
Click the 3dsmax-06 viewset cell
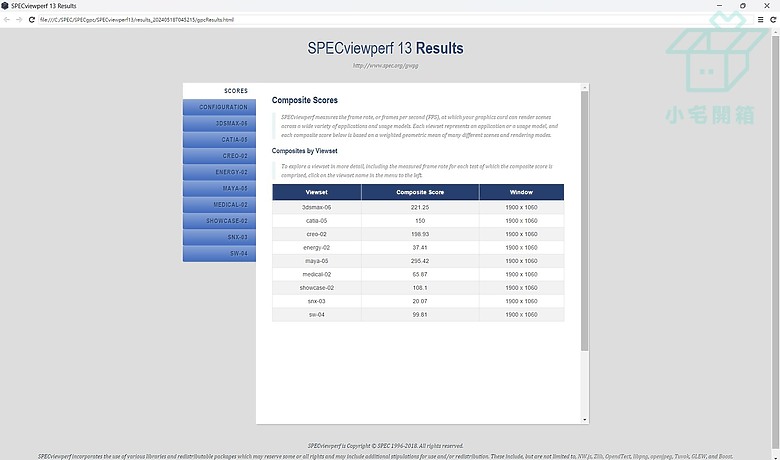316,207
